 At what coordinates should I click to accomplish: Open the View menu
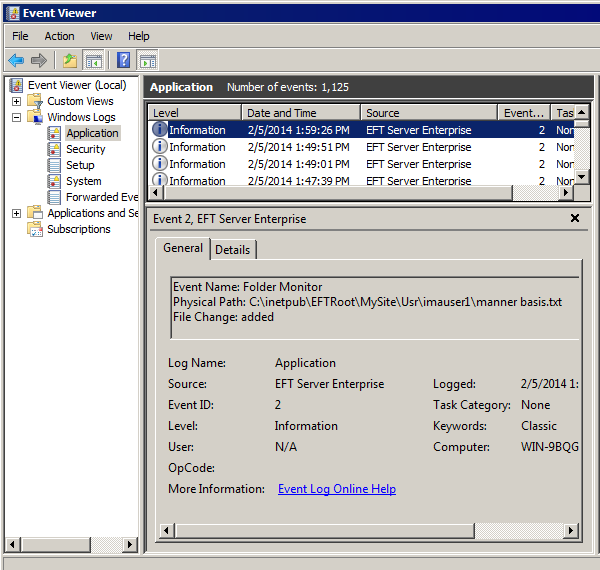pos(101,36)
